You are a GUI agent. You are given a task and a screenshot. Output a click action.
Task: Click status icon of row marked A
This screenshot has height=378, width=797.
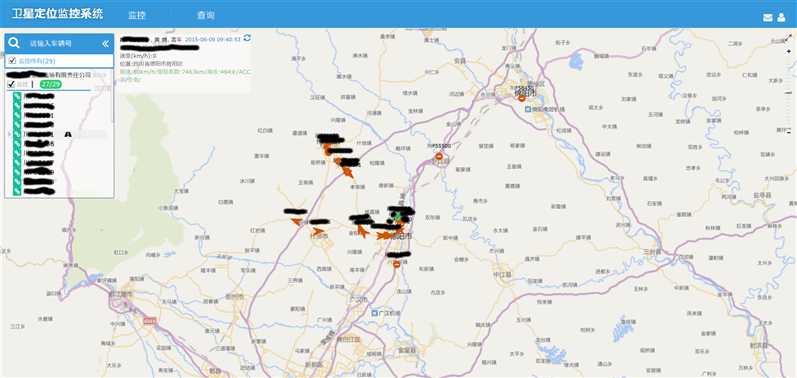click(17, 134)
